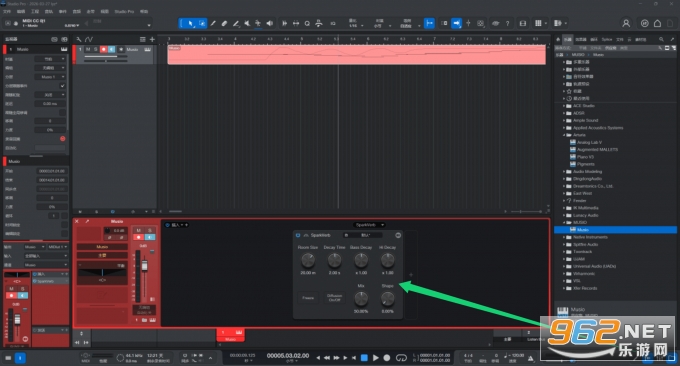The height and width of the screenshot is (366, 680).
Task: Click the browser home icon
Action: (x=558, y=39)
